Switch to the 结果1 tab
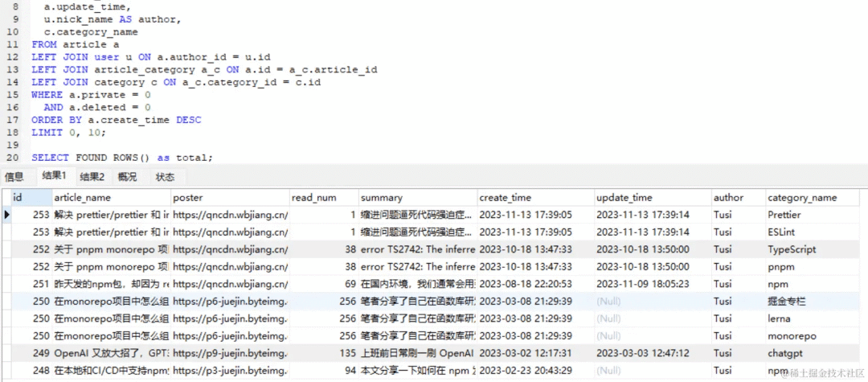The image size is (868, 382). coord(54,177)
